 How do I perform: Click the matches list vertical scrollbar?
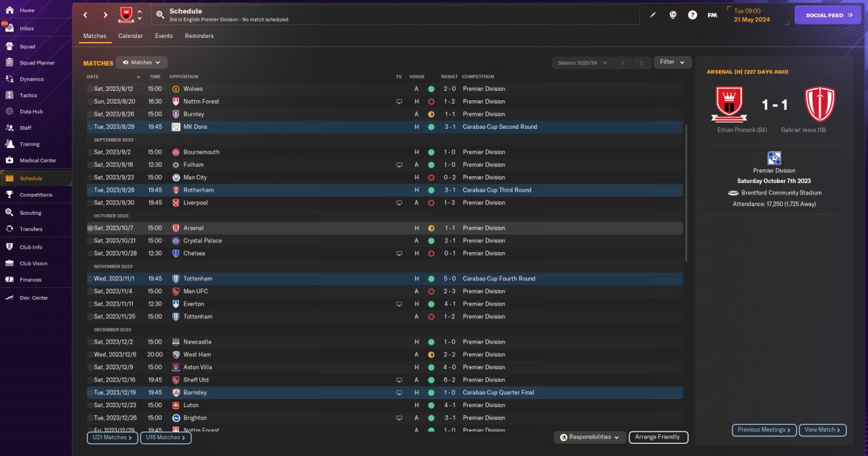[686, 193]
